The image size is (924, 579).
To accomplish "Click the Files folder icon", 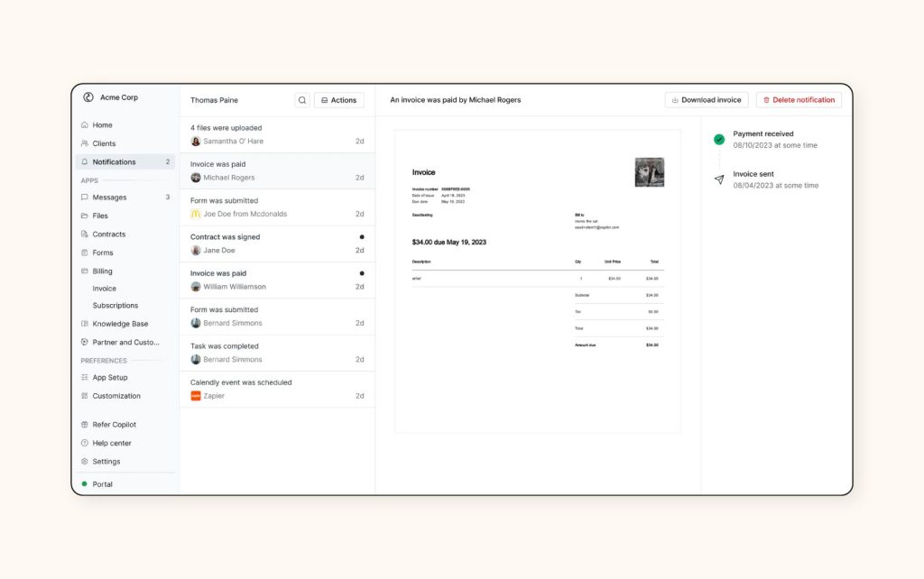I will click(85, 216).
